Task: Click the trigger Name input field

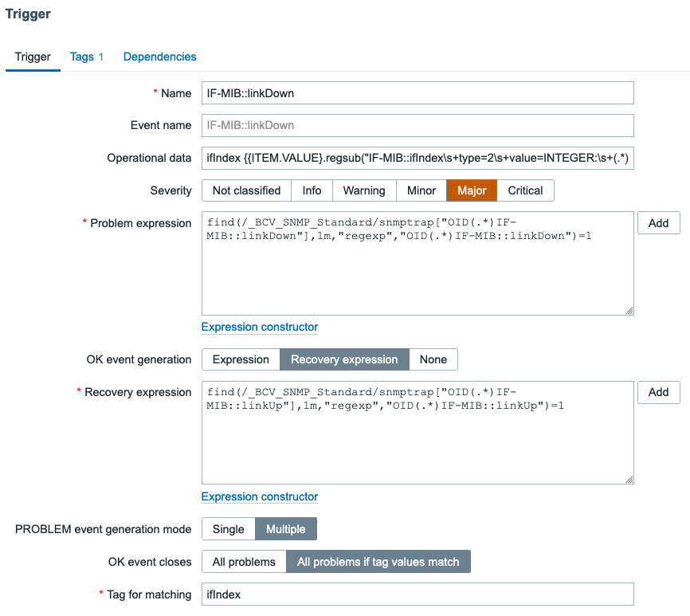Action: (x=418, y=93)
